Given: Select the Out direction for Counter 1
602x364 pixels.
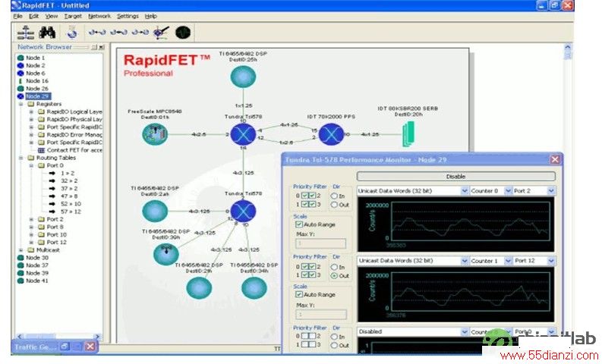Looking at the screenshot, I should tap(334, 275).
